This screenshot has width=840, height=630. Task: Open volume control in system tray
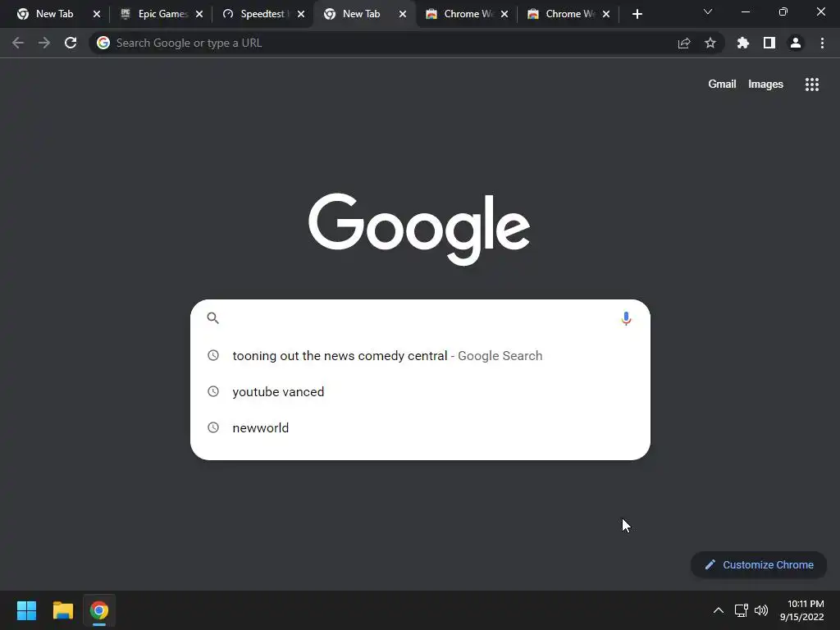coord(761,610)
